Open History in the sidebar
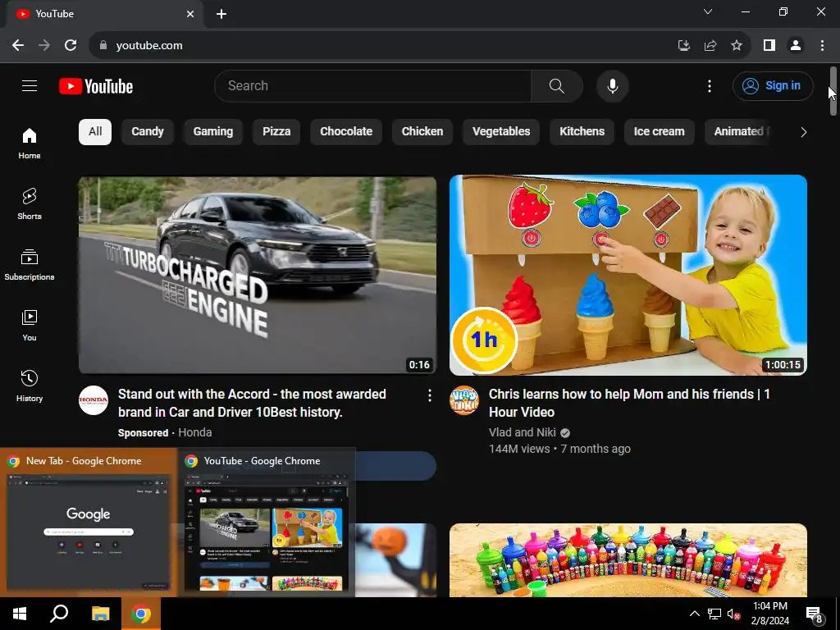This screenshot has width=840, height=630. 30,386
